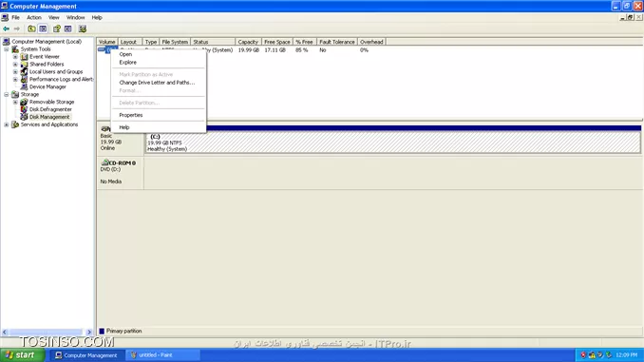The width and height of the screenshot is (644, 362).
Task: Sort by the Capacity column header
Action: [x=248, y=42]
